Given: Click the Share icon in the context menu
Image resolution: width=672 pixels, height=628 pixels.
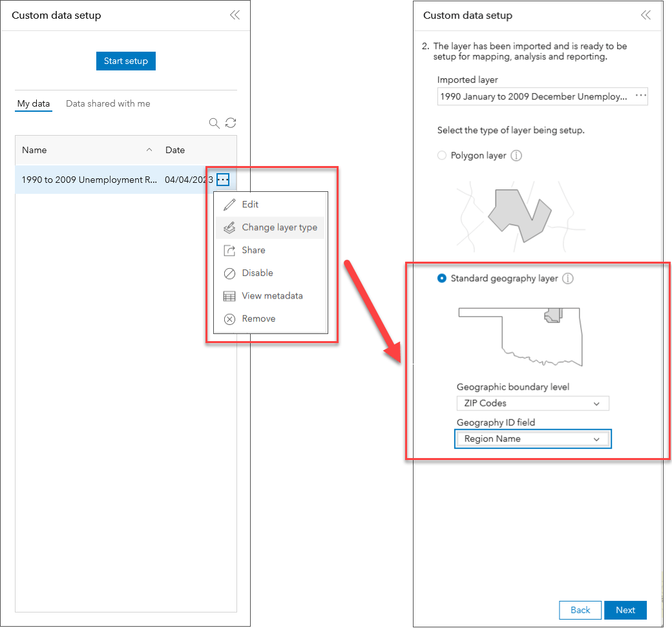Looking at the screenshot, I should pos(230,250).
